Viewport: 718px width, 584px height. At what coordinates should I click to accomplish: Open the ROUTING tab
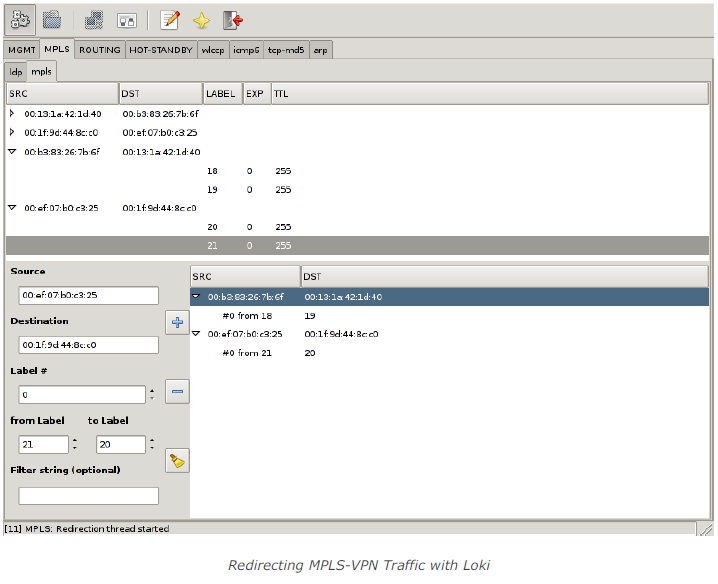point(100,50)
